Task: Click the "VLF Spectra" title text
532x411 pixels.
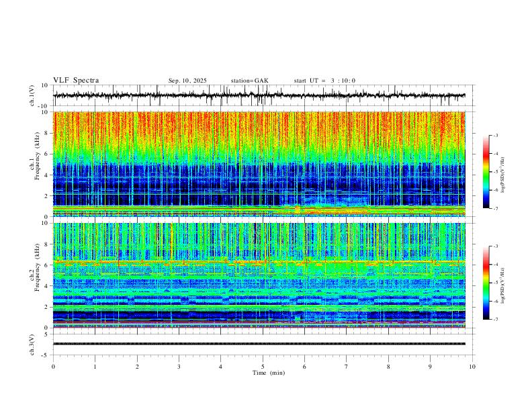Action: coord(76,81)
